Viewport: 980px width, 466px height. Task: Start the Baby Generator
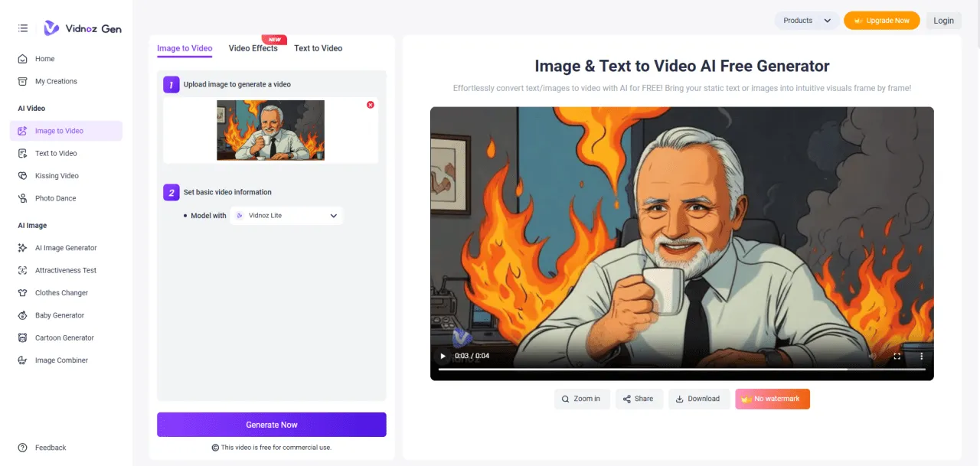(59, 314)
